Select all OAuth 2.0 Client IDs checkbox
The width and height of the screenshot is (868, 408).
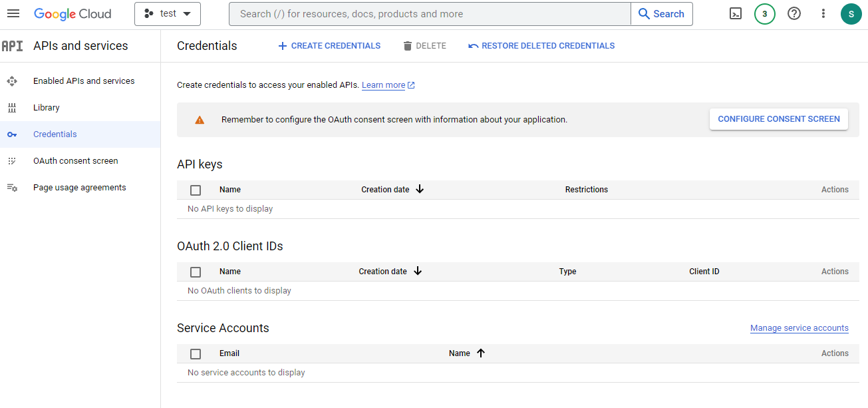(196, 272)
